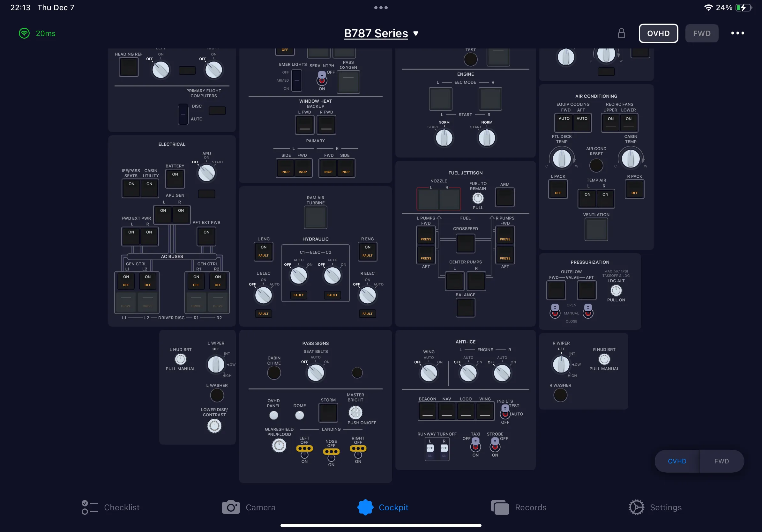Turn the WING anti-ice selector knob
Image resolution: width=762 pixels, height=532 pixels.
(x=429, y=373)
